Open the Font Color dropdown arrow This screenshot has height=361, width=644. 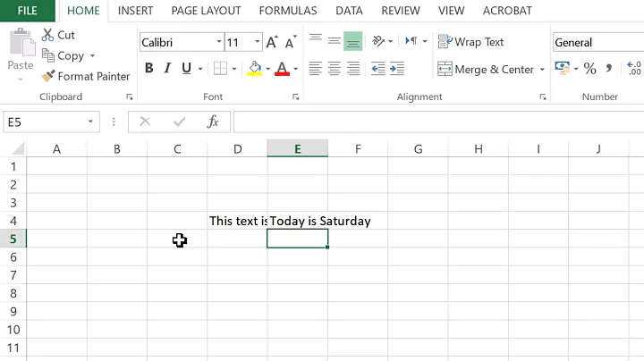(x=296, y=69)
